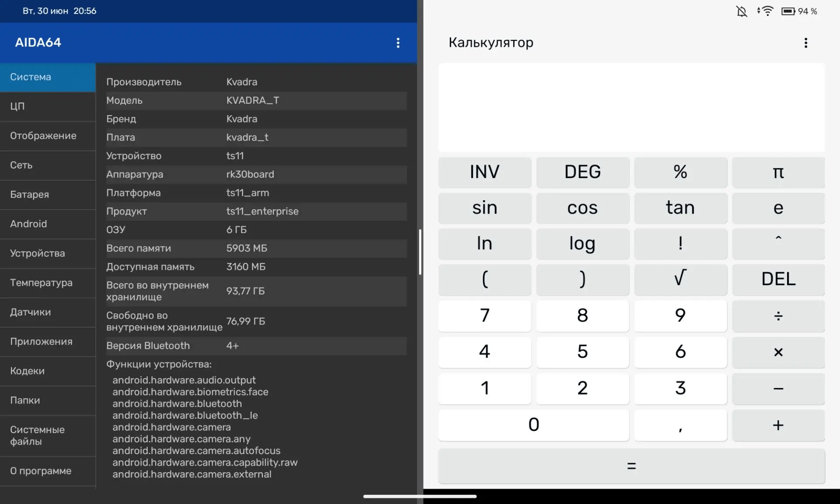Tap DEL to delete last entry

(x=778, y=279)
